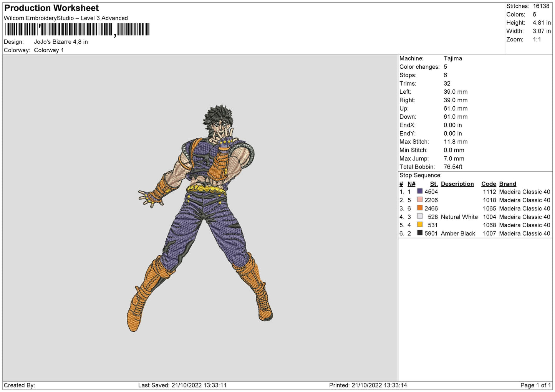Click the Zoom value 1:1

537,40
